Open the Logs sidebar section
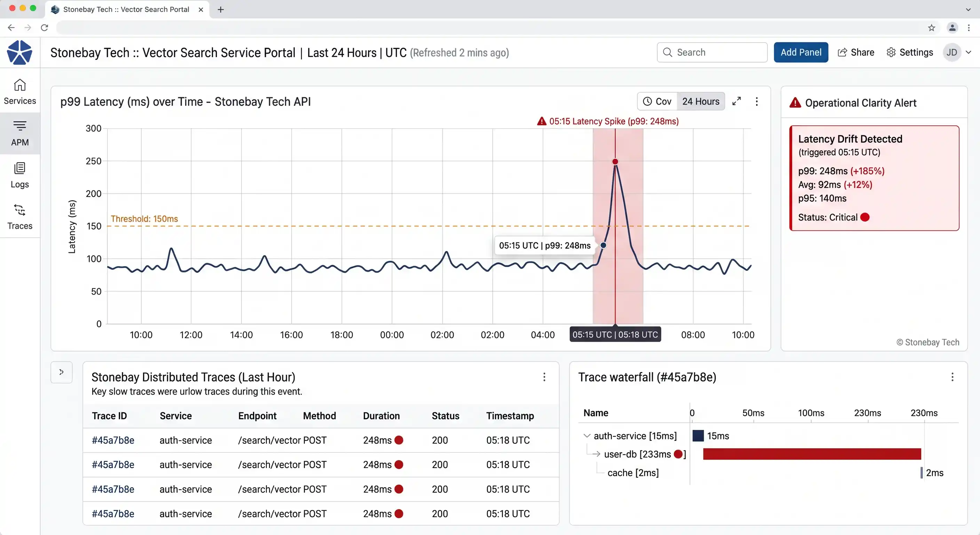 click(20, 176)
